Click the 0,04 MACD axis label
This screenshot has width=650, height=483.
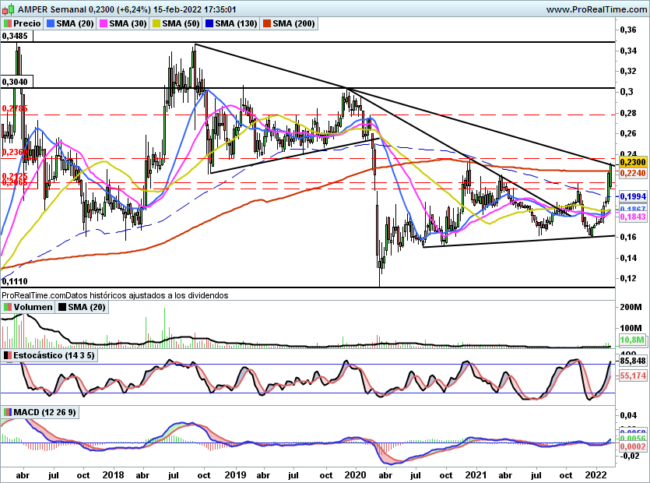point(628,415)
